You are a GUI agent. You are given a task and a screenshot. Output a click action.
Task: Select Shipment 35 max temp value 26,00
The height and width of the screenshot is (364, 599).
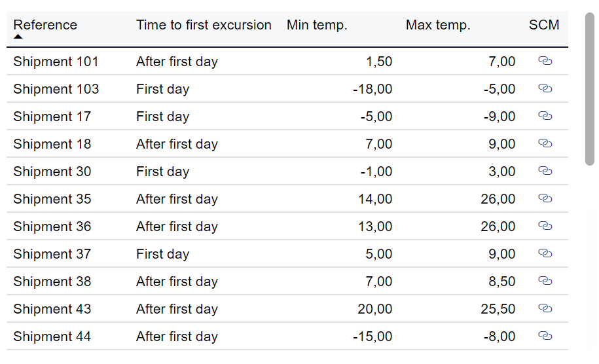pyautogui.click(x=498, y=199)
